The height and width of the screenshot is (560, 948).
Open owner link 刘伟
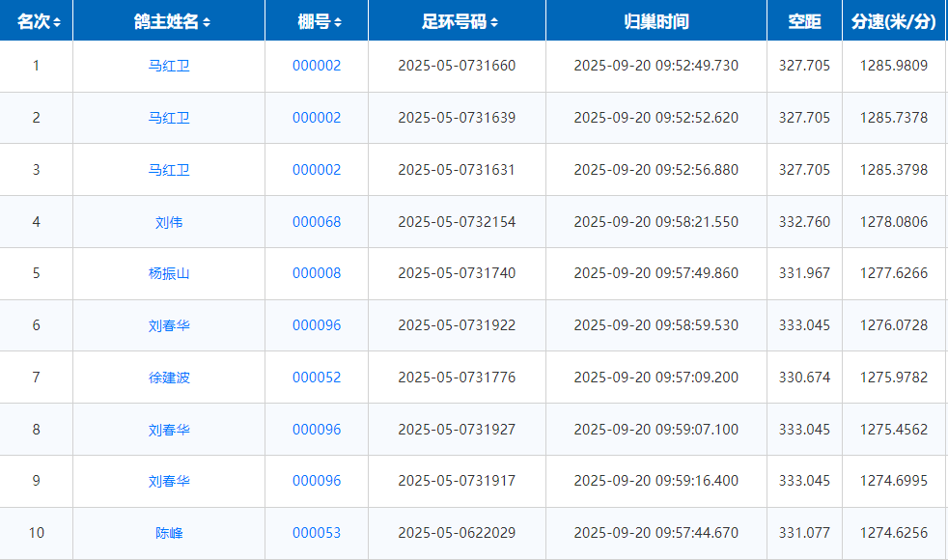[x=169, y=222]
